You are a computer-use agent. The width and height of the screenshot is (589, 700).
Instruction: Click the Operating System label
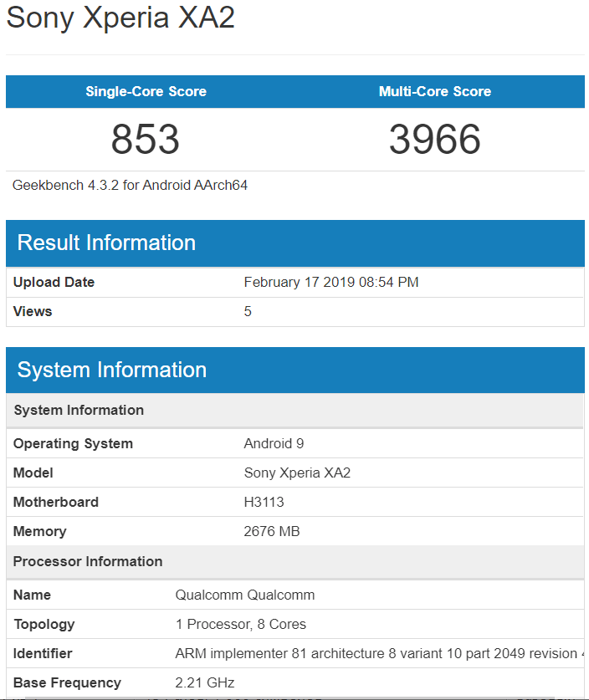point(74,444)
